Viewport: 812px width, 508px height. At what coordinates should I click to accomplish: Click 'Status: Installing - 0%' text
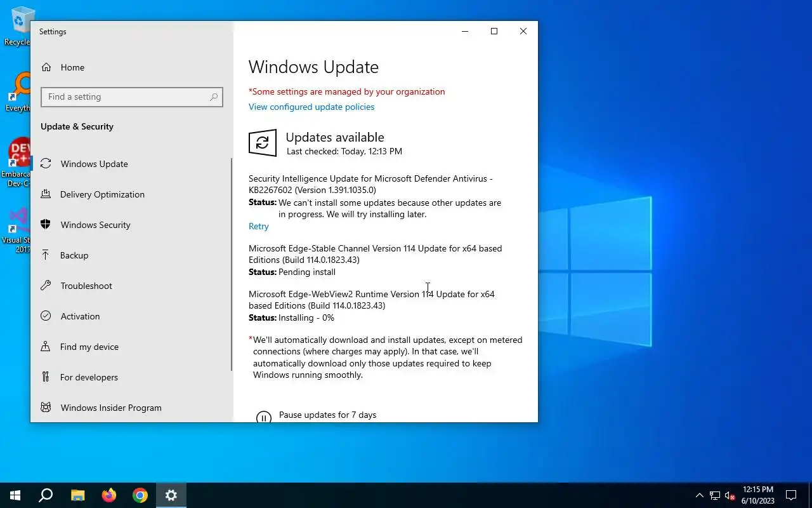click(291, 317)
